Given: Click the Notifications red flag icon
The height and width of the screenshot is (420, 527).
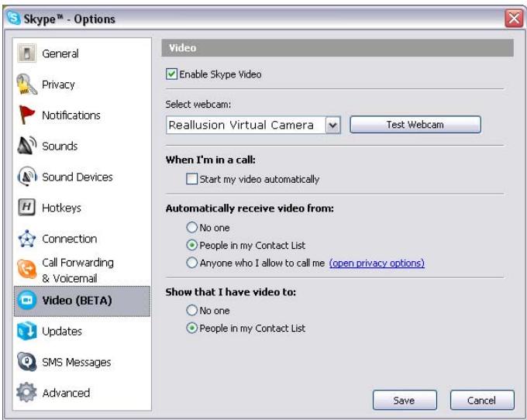Looking at the screenshot, I should coord(26,115).
